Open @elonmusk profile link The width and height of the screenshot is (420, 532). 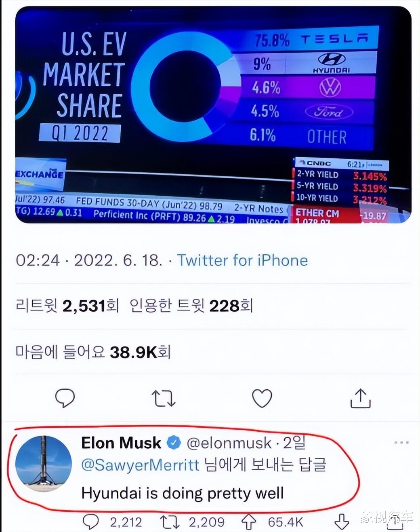229,443
